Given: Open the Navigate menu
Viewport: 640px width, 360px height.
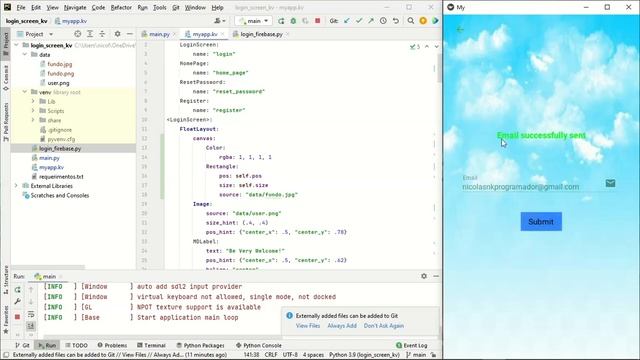Looking at the screenshot, I should [75, 7].
